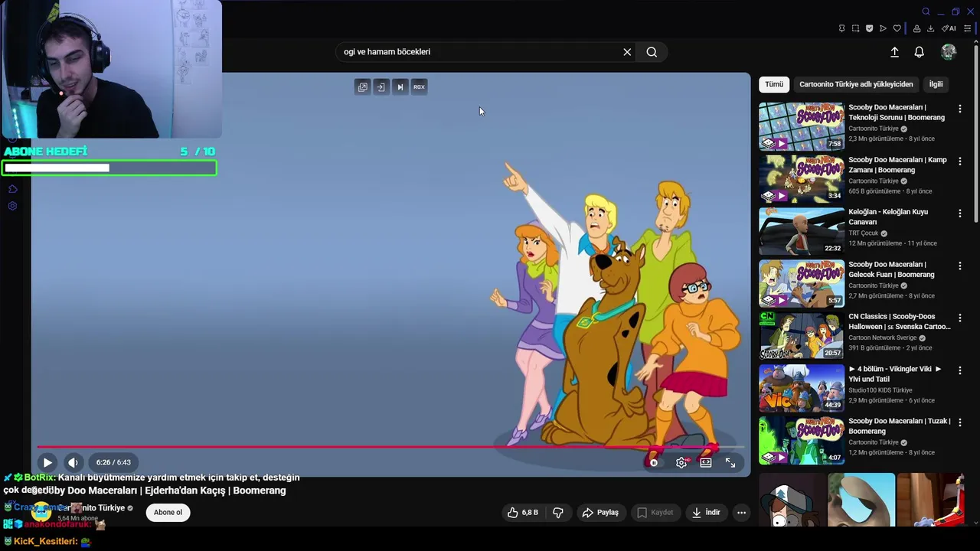Open 'Keloğlan Kuyu Canavarı' thumbnail

(x=801, y=231)
